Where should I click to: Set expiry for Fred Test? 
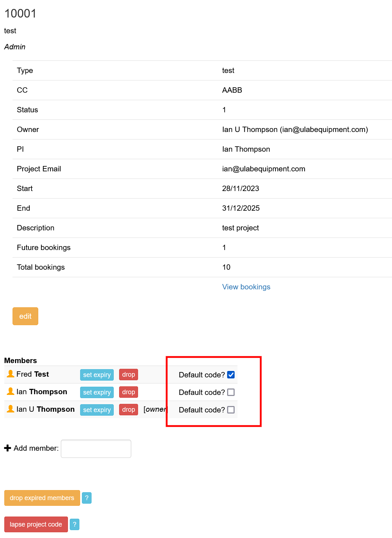97,375
